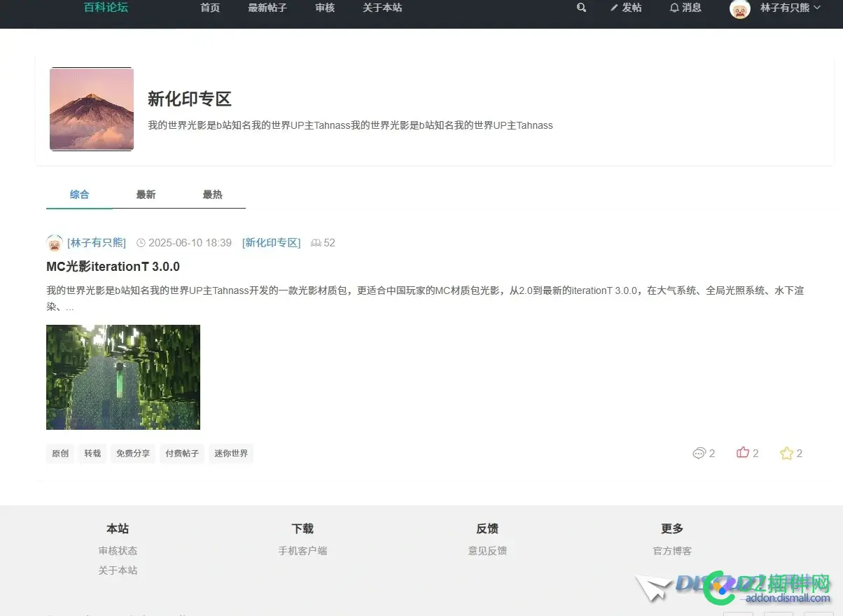Screen dimensions: 843x616
Task: Favorite the post with the star
Action: pos(786,452)
